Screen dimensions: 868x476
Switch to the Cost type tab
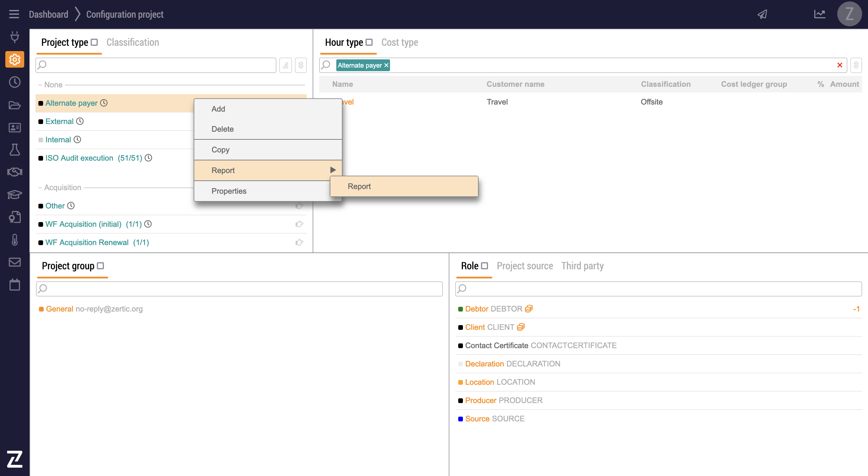pos(399,42)
